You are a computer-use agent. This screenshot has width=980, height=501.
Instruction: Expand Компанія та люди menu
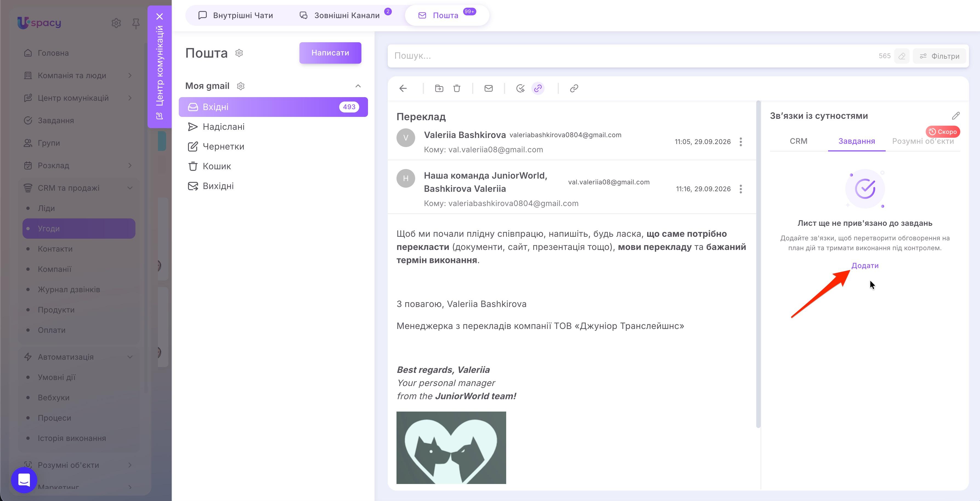130,75
